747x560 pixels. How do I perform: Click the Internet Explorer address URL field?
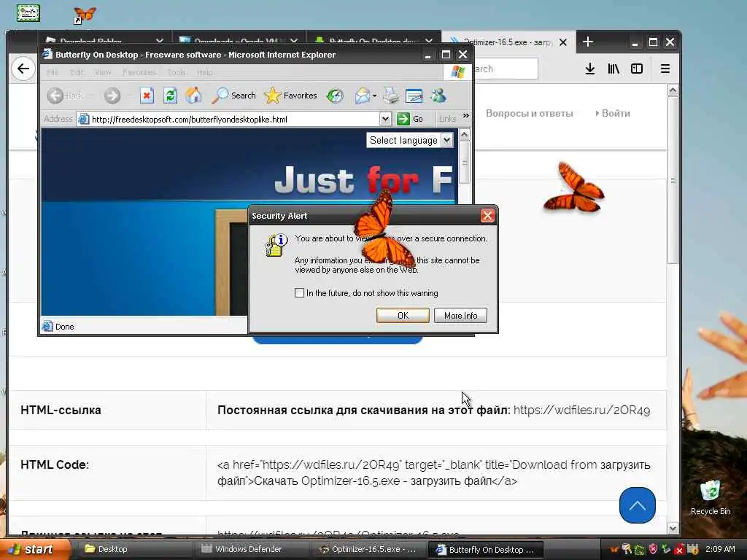point(235,119)
